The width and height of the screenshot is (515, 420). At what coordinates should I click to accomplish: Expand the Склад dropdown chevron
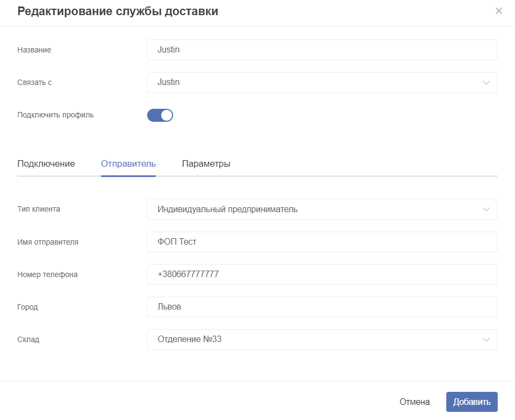[x=486, y=340]
